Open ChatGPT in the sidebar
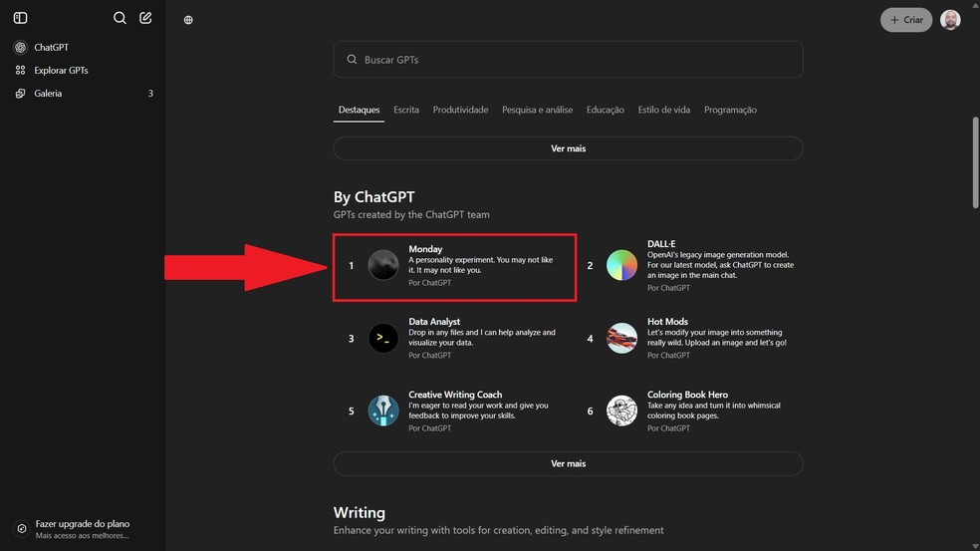Viewport: 980px width, 551px height. click(x=51, y=47)
